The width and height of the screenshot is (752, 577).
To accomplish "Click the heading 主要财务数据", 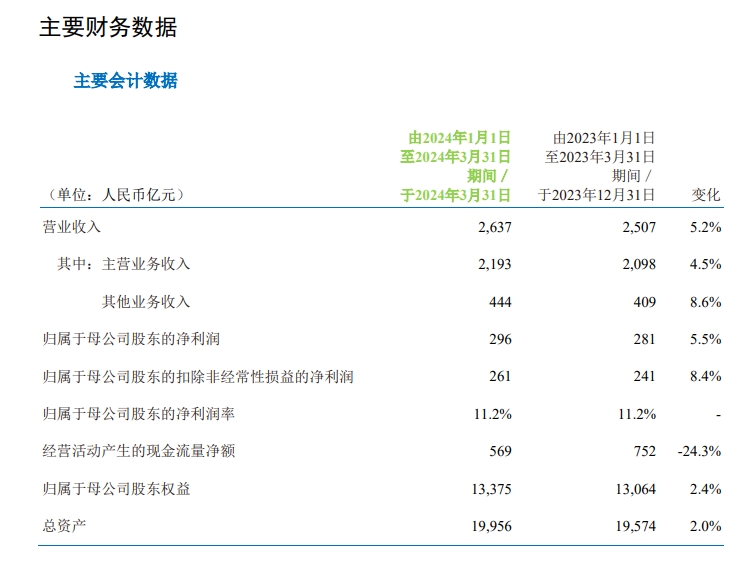I will click(x=108, y=27).
